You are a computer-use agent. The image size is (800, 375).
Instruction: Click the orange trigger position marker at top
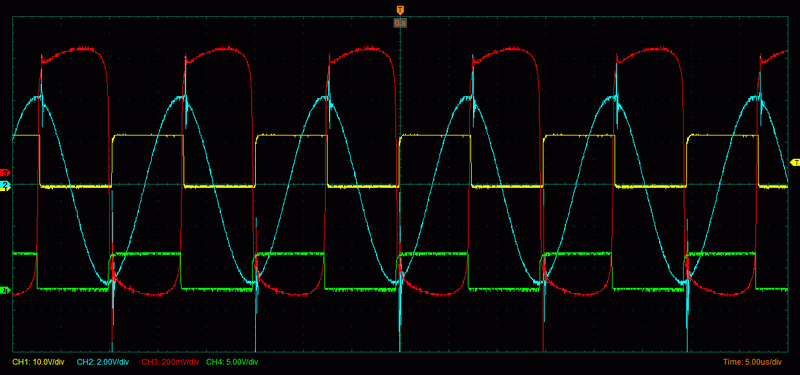(400, 10)
